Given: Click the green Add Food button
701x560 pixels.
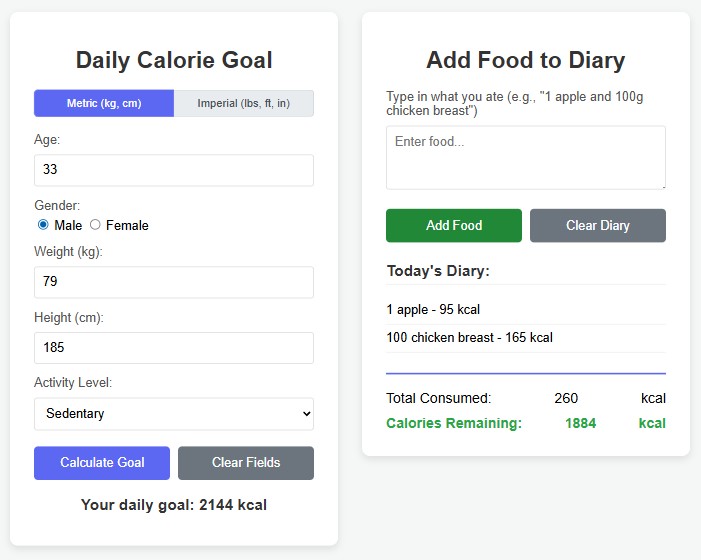Looking at the screenshot, I should coord(454,225).
